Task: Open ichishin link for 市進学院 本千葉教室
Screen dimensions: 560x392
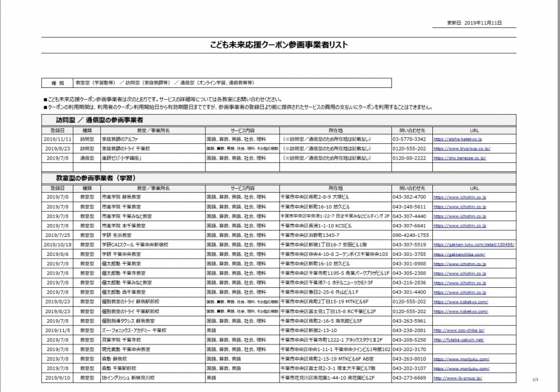Action: [460, 226]
